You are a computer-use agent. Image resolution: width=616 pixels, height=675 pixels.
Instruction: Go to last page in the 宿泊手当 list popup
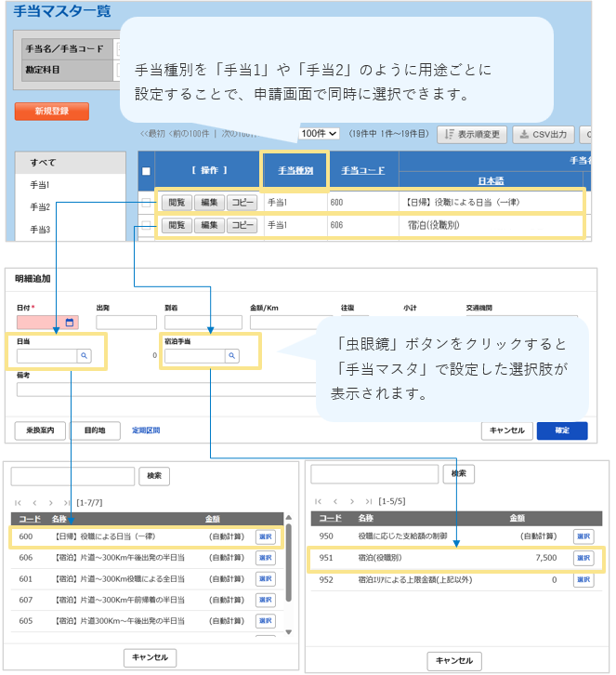pos(369,501)
